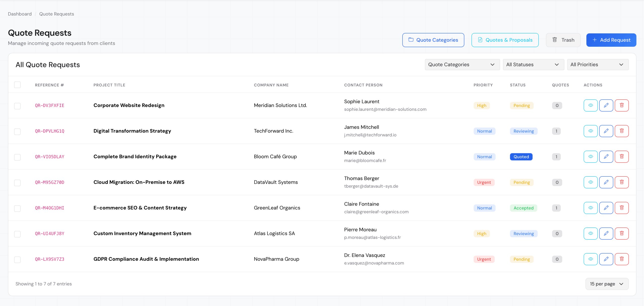Edit the Digital Transformation Strategy request

tap(606, 131)
